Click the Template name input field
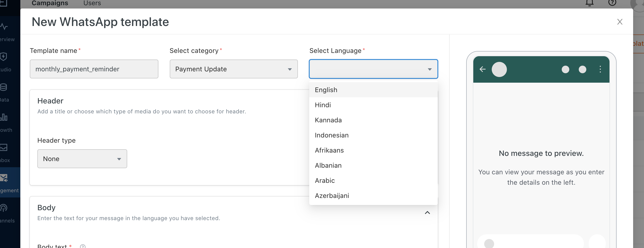 tap(94, 69)
